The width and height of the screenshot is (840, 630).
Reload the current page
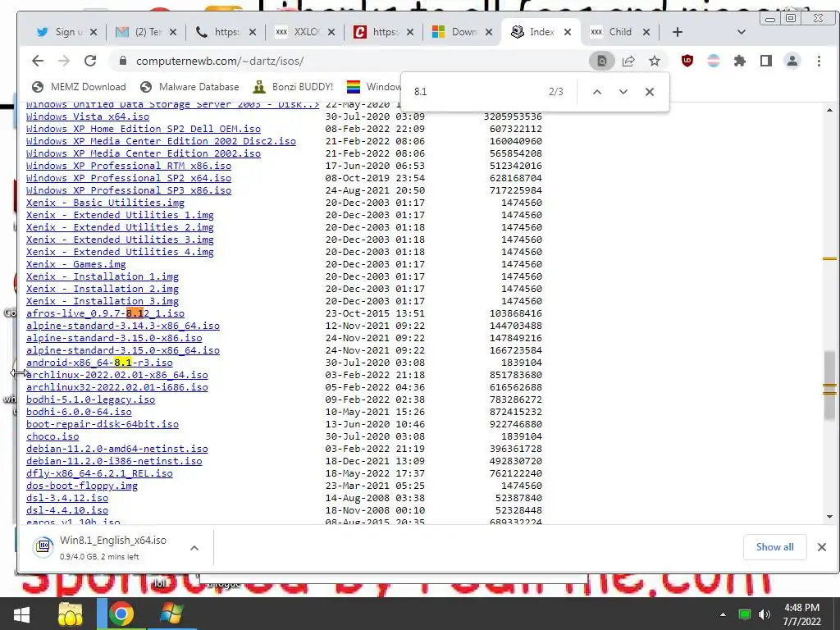click(x=90, y=61)
